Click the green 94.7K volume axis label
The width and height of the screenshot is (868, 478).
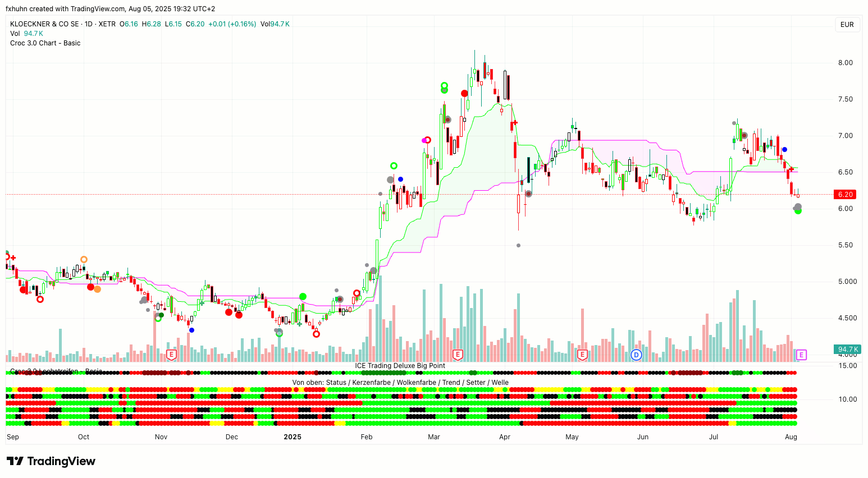pyautogui.click(x=847, y=350)
